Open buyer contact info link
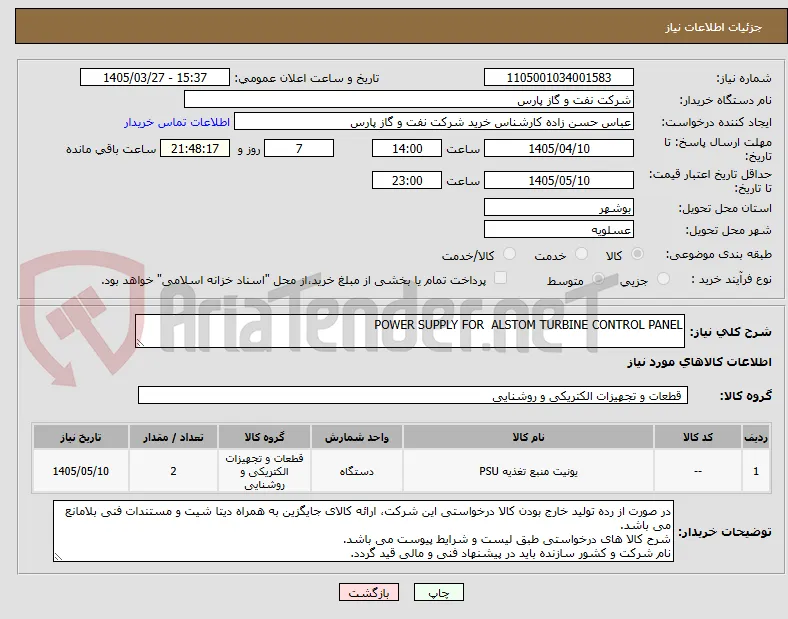788x619 pixels. [x=177, y=122]
